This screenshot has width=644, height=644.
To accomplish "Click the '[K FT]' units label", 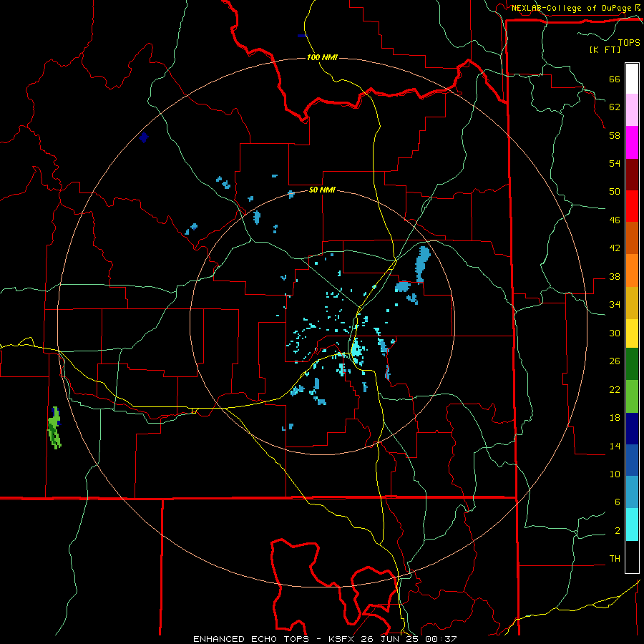I will click(x=605, y=49).
